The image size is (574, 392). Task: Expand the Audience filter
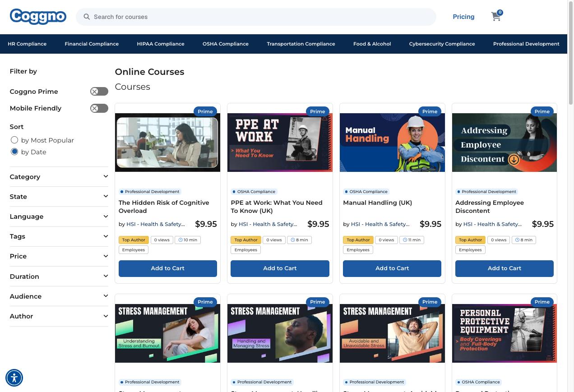pos(59,296)
